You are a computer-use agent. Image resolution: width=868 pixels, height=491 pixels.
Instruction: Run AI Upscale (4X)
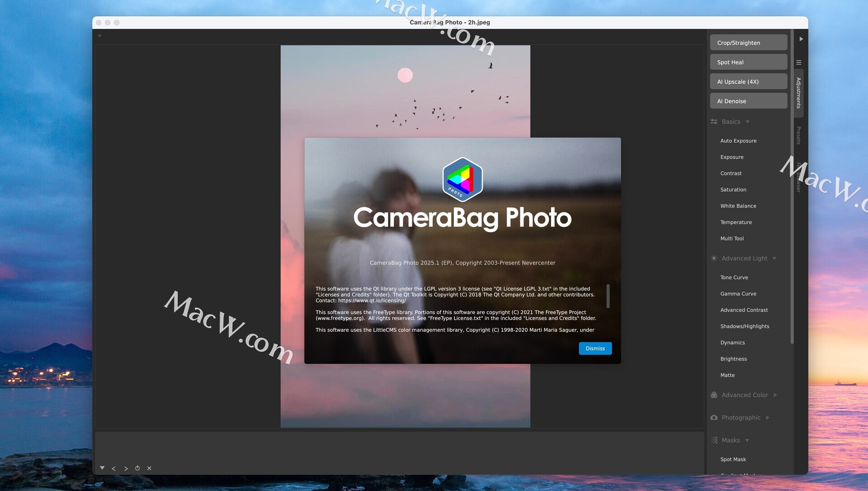[748, 81]
